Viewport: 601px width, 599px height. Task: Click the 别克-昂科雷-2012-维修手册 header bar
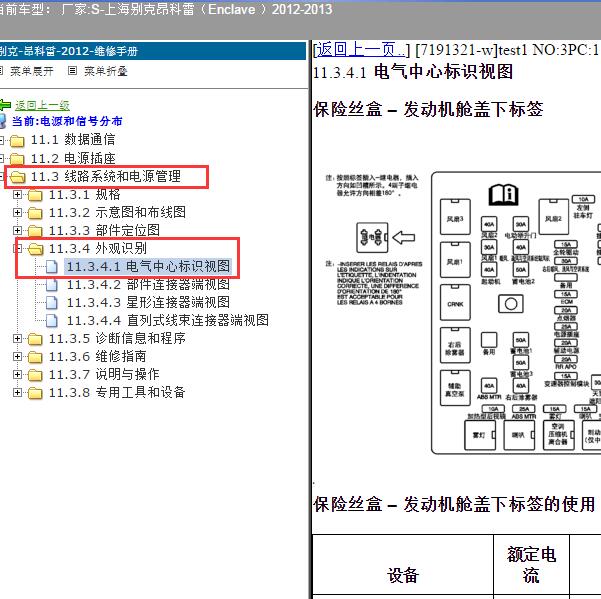point(153,51)
